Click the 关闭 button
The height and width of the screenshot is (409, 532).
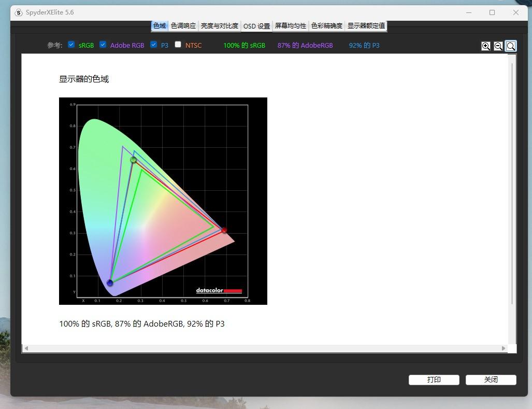click(x=491, y=380)
